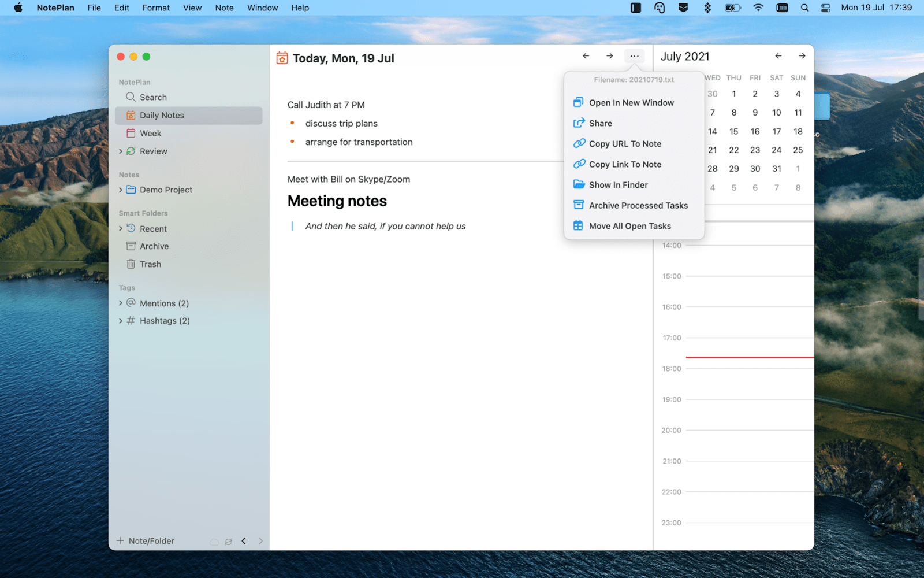The image size is (924, 578).
Task: Click the Mentions @ icon
Action: pos(131,303)
